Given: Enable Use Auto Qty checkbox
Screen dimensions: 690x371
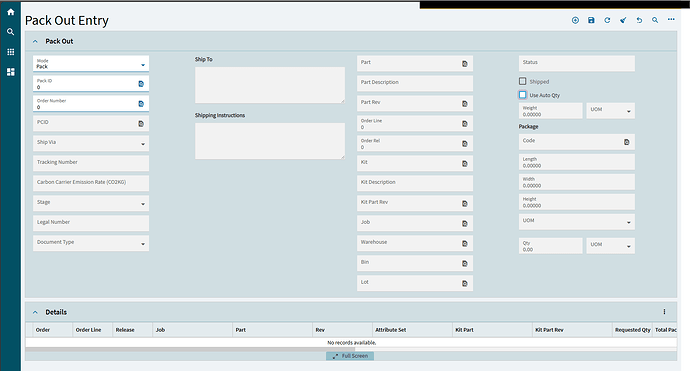Looking at the screenshot, I should point(522,95).
